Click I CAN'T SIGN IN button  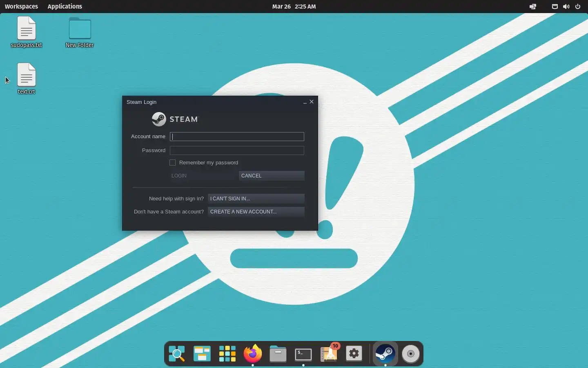[x=256, y=199]
